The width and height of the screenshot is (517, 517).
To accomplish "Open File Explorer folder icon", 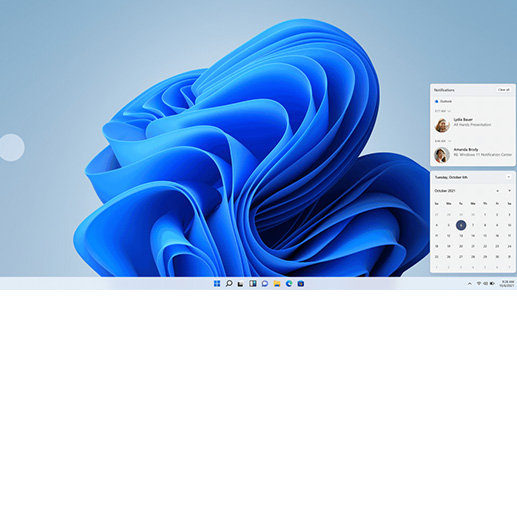I will tap(277, 283).
